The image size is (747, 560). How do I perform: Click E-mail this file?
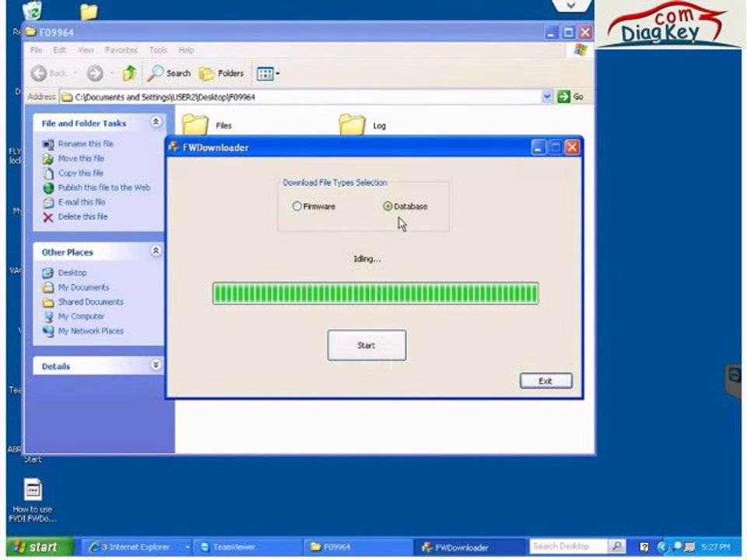(82, 202)
